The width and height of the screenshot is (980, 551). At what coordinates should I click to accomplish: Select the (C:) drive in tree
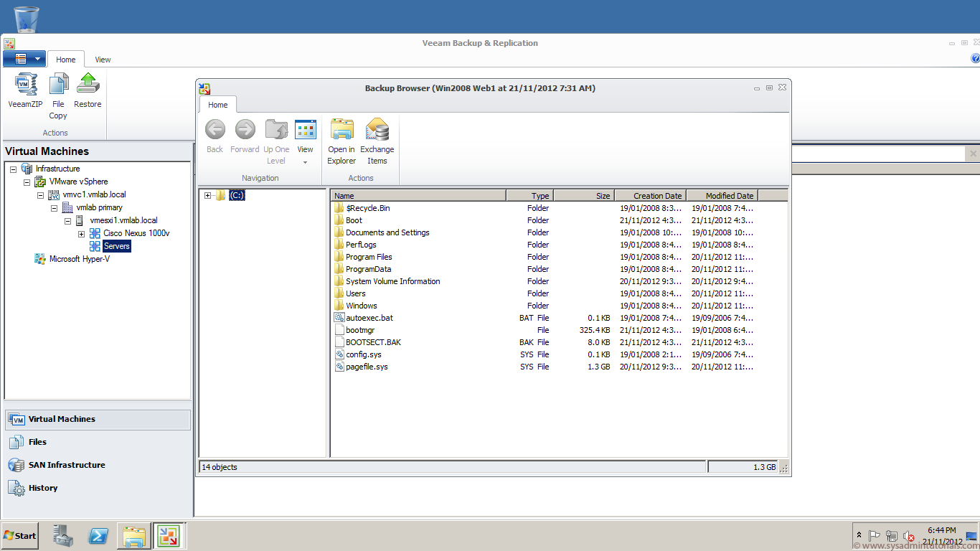coord(237,195)
